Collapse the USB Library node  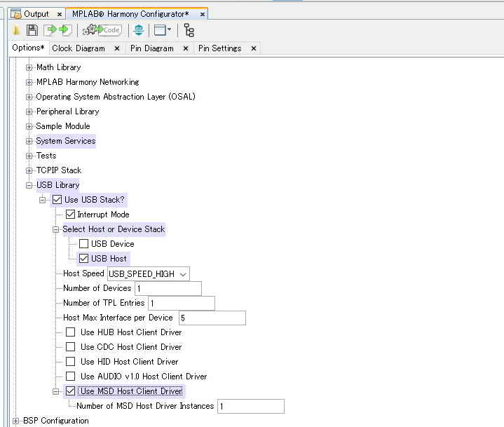click(x=29, y=185)
